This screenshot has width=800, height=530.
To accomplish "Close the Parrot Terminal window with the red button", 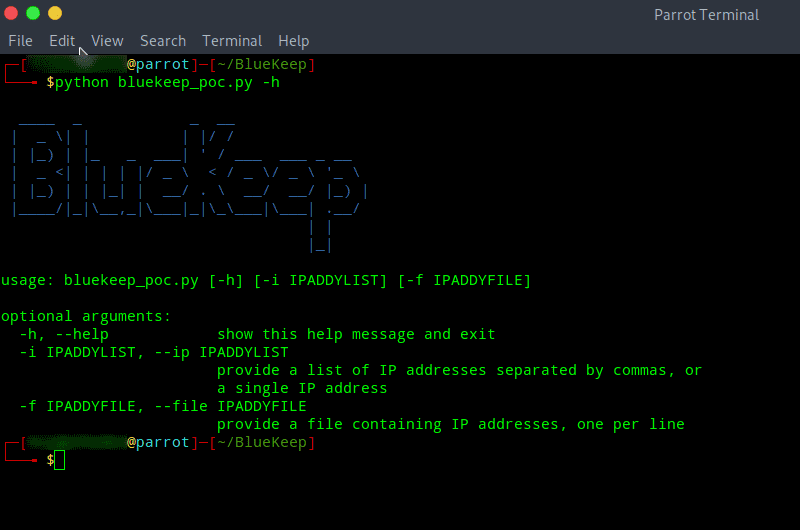I will point(11,13).
